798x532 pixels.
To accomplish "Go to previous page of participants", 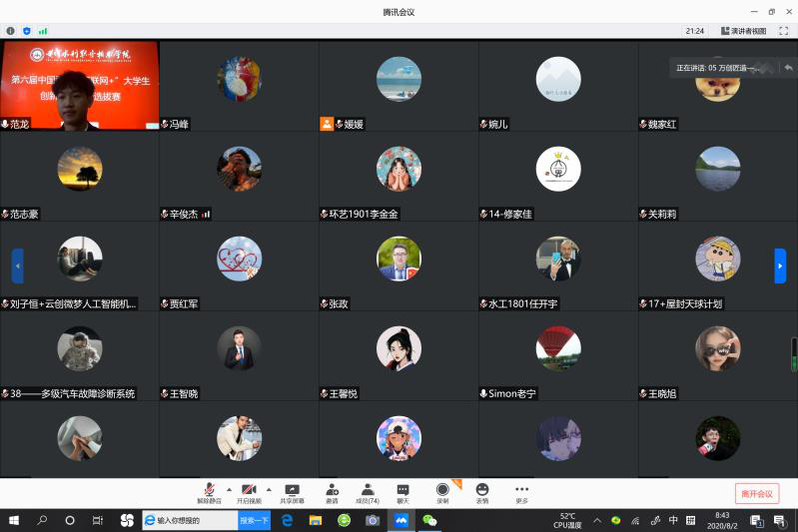I will [17, 266].
